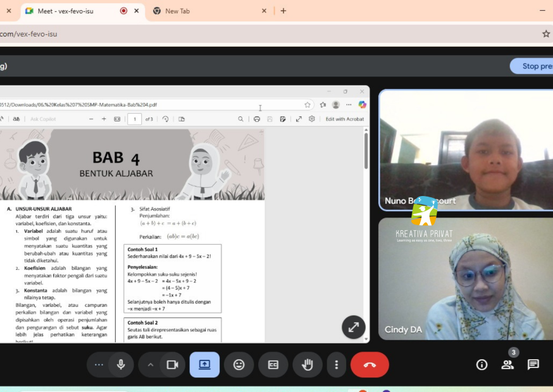
Task: Click the Penyelesaian: label
Action: click(x=142, y=267)
